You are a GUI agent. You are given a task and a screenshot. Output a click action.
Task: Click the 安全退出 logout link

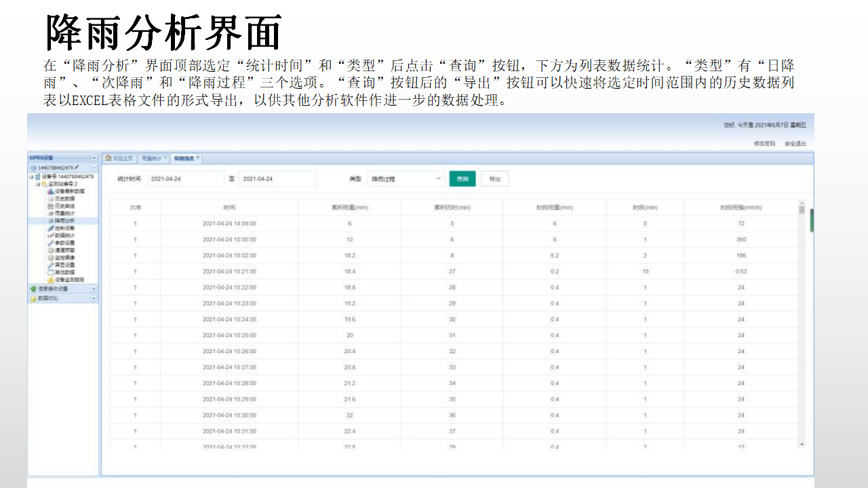795,144
